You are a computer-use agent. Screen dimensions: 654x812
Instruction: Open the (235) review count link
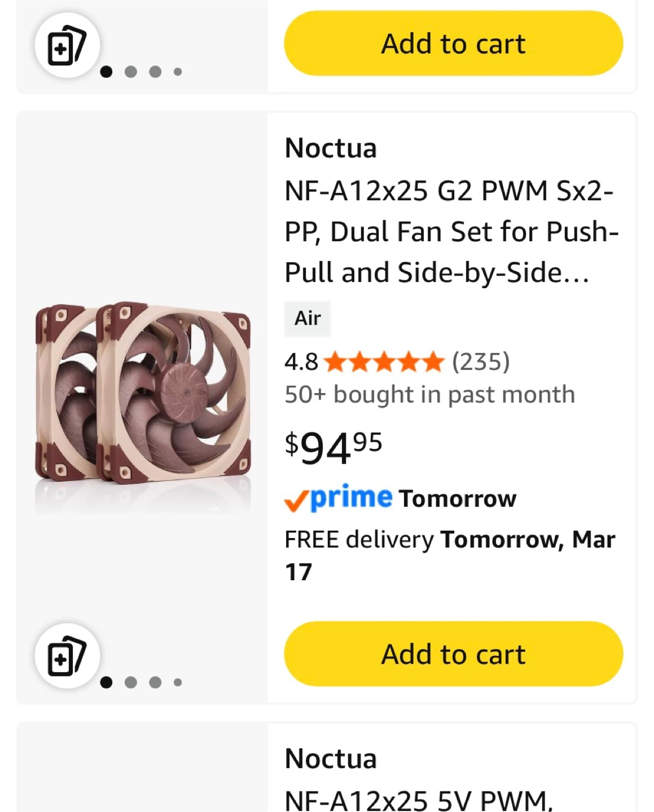481,362
